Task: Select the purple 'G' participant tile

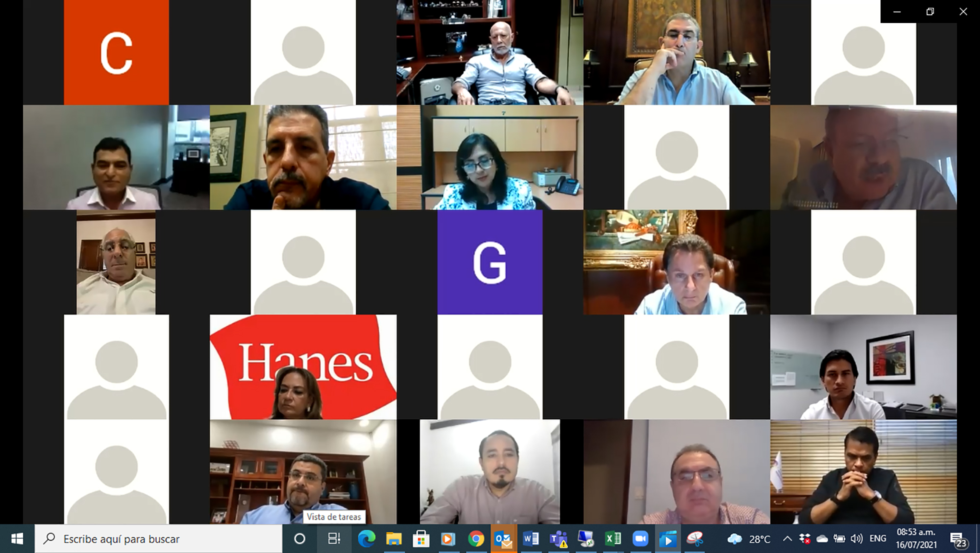Action: tap(490, 262)
